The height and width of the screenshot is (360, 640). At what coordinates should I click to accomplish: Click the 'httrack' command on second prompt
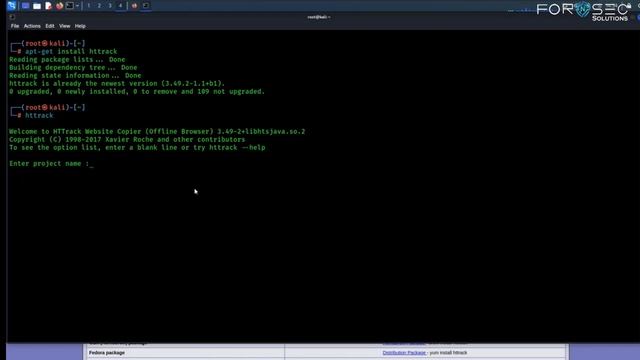point(39,116)
